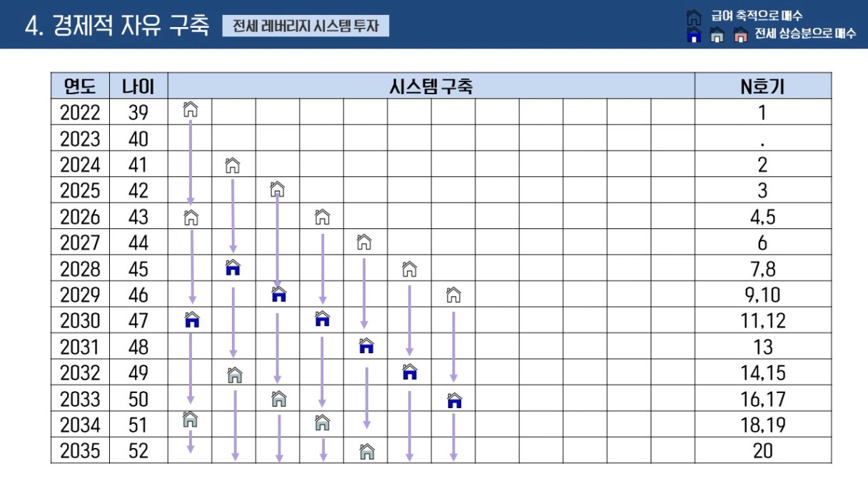Click the N호기 value 20 in the 2035 row
868x488 pixels.
coord(763,451)
